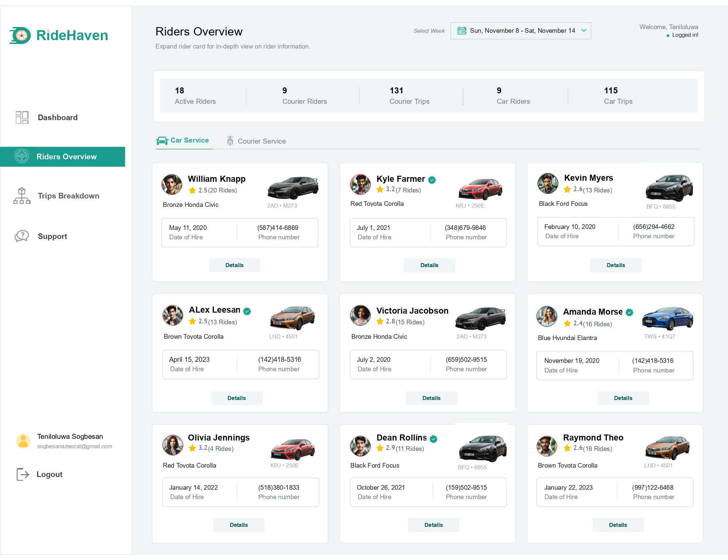Expand the Select Week dropdown chevron

click(x=584, y=30)
